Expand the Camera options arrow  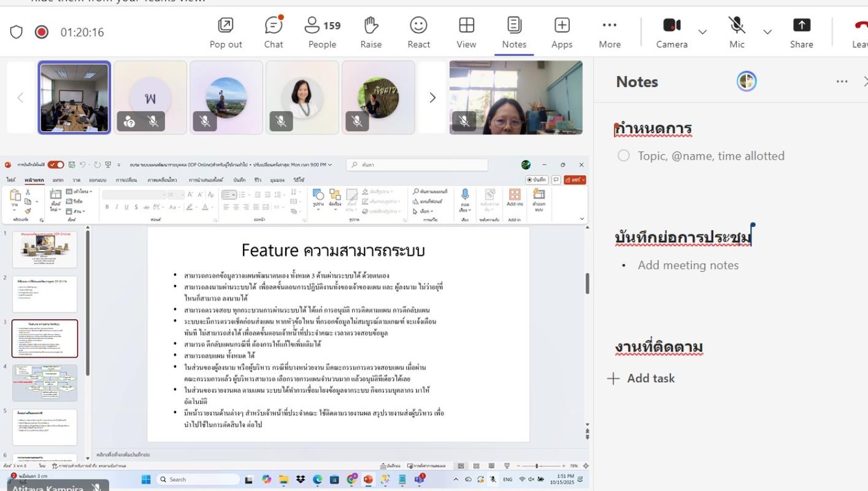703,32
